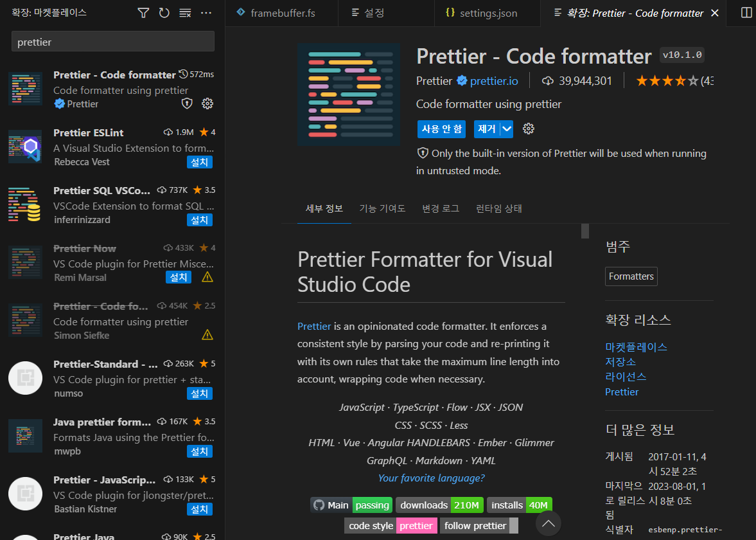Click the 제거 uninstall button
The width and height of the screenshot is (756, 540).
[x=487, y=129]
